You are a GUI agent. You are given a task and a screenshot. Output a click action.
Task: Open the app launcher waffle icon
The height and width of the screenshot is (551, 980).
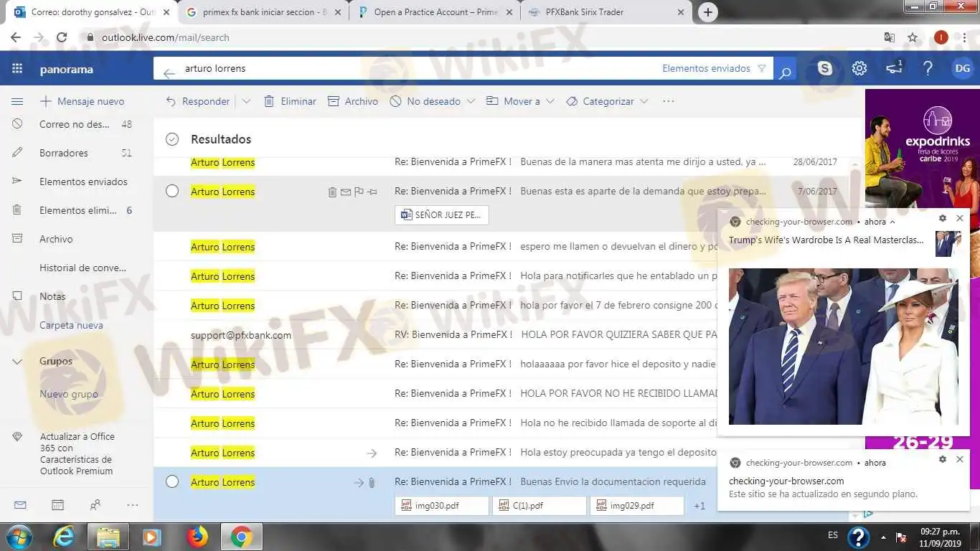[x=17, y=69]
